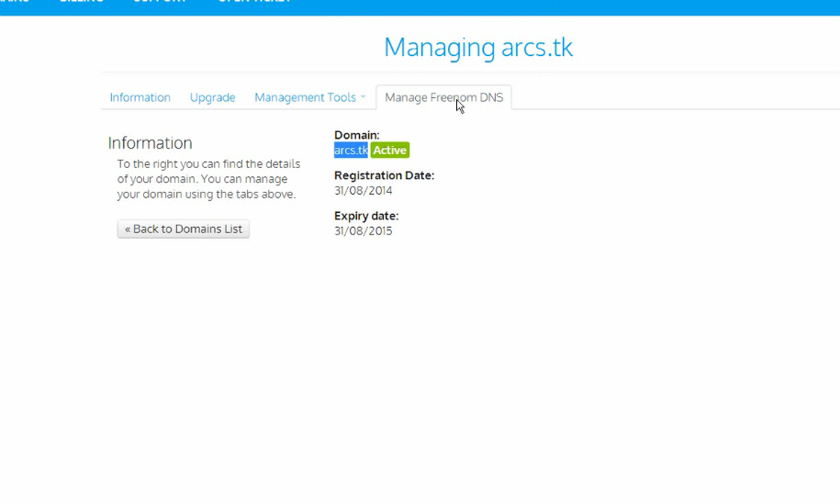Select the registration date 31/08/2014
The width and height of the screenshot is (840, 504).
point(364,191)
